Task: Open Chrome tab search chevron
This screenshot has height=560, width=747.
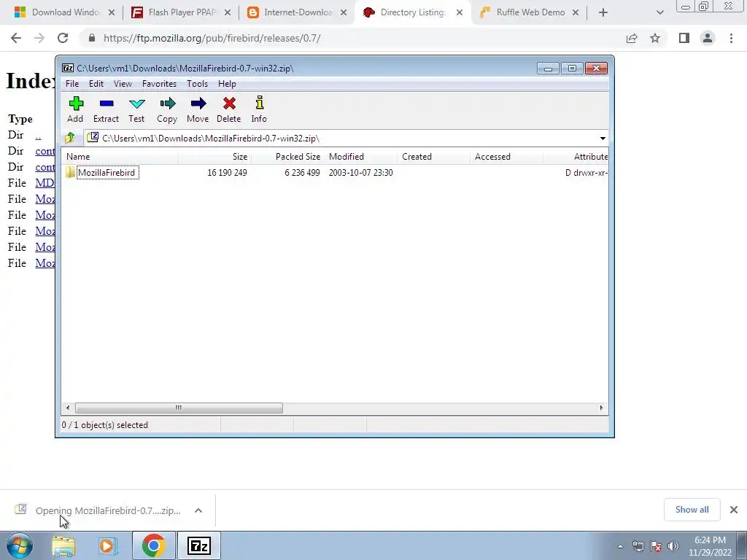Action: click(x=659, y=12)
